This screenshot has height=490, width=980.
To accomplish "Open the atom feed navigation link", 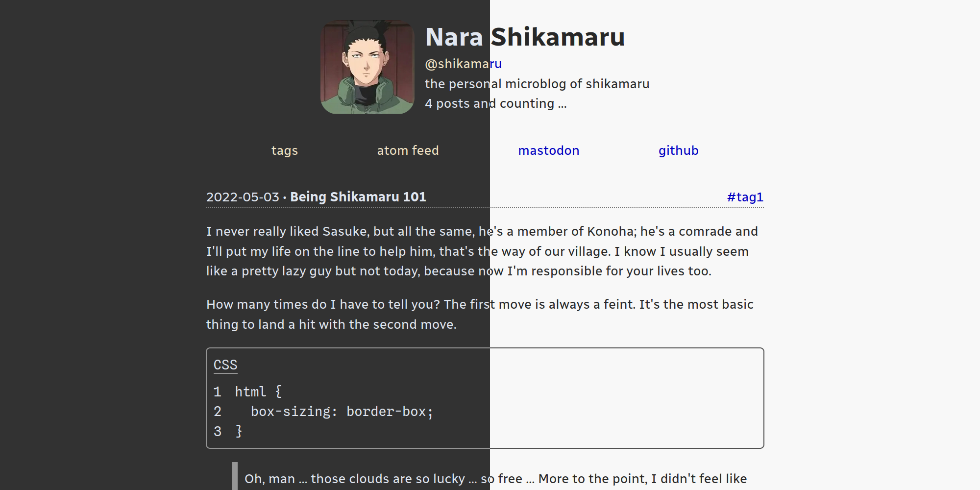I will [408, 150].
